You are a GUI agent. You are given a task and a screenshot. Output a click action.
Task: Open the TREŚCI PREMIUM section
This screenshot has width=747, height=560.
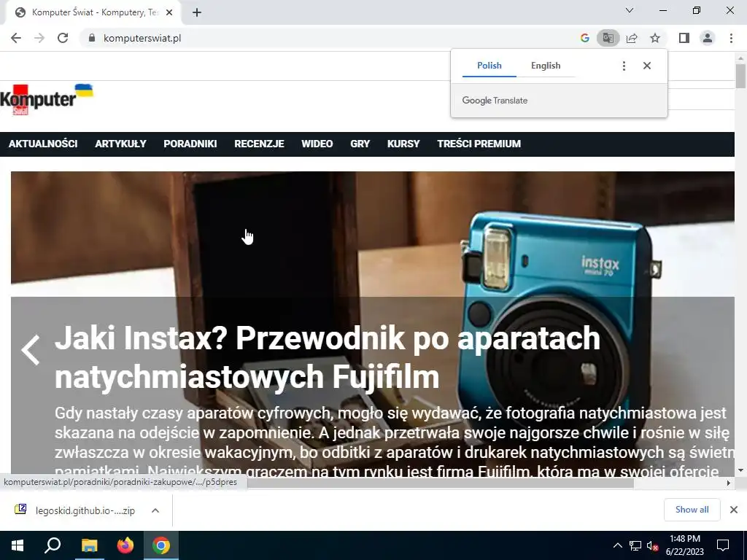(479, 144)
